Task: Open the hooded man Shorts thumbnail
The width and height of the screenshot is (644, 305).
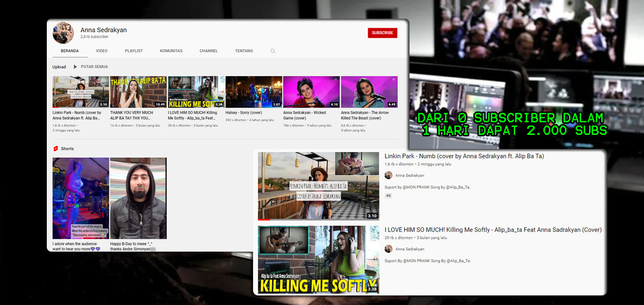Action: click(x=138, y=198)
